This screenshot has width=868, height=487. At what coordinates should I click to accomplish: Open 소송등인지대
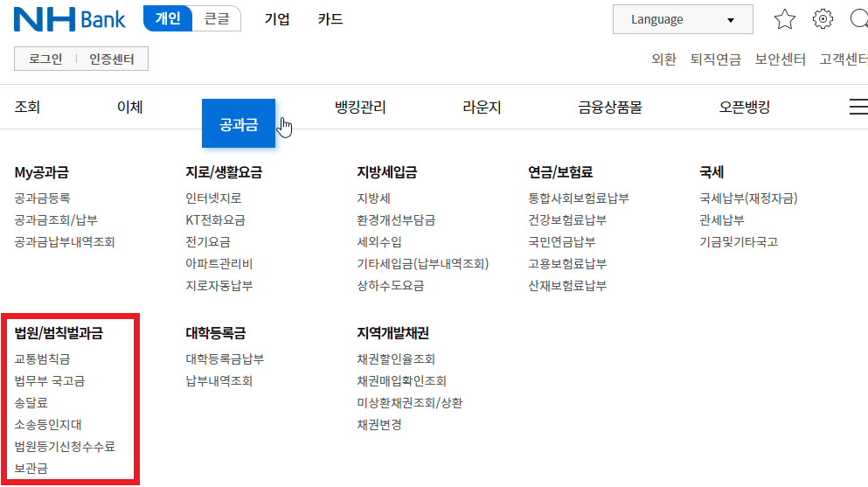[x=47, y=425]
